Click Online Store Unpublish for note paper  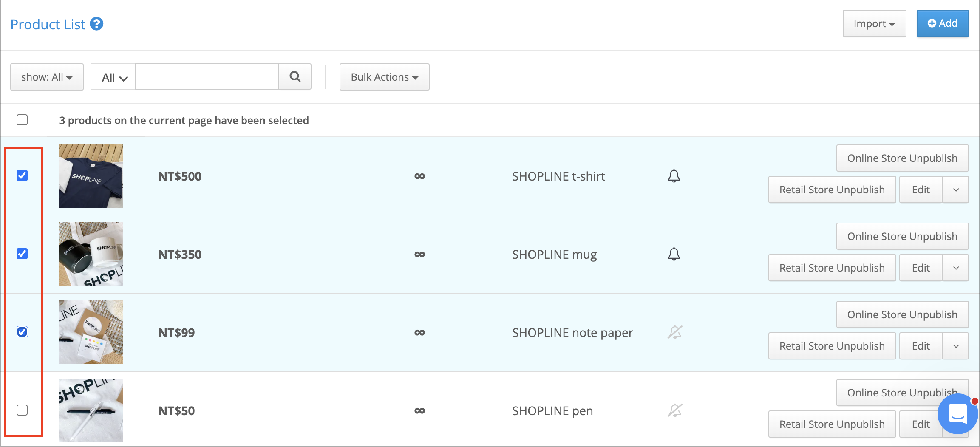[902, 314]
